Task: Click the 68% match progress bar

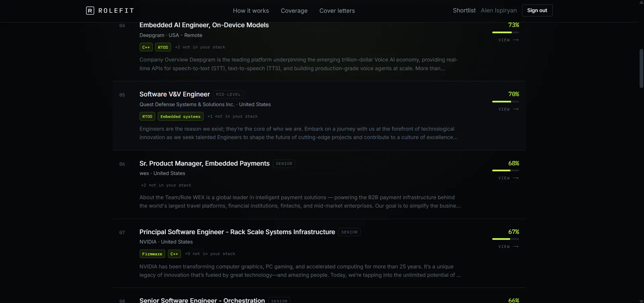Action: pos(505,171)
